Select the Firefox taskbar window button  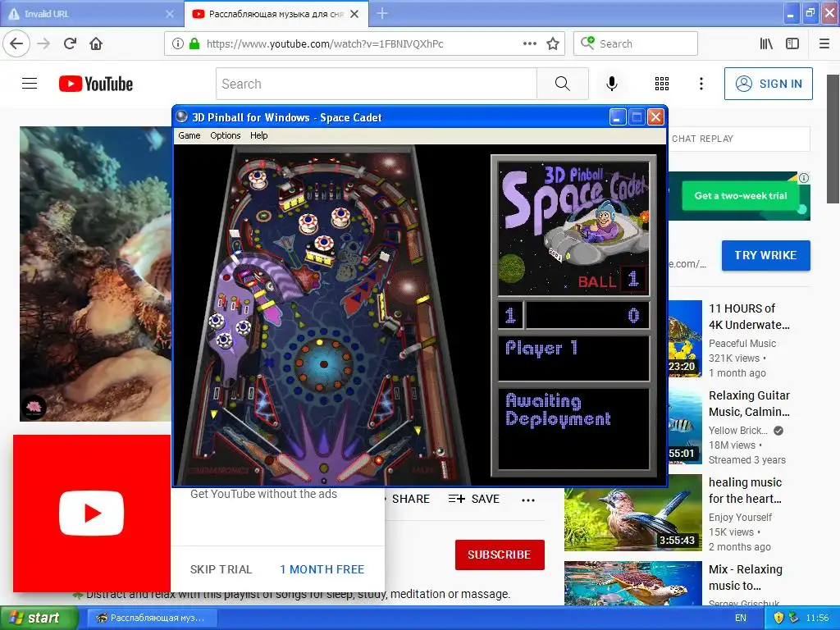pos(152,618)
